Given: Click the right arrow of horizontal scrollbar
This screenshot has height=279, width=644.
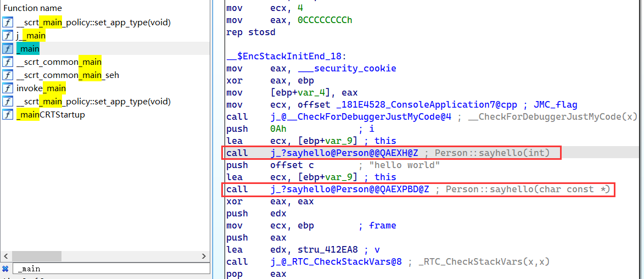Looking at the screenshot, I should tap(204, 256).
